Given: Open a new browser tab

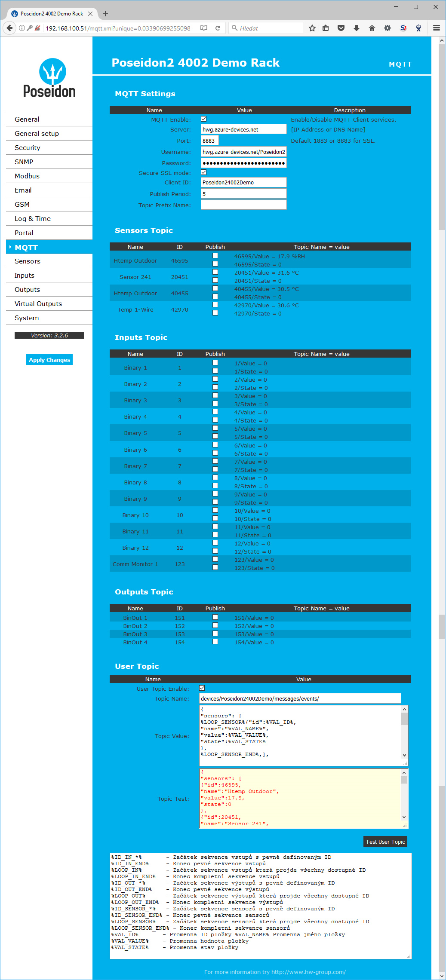Looking at the screenshot, I should coord(105,14).
